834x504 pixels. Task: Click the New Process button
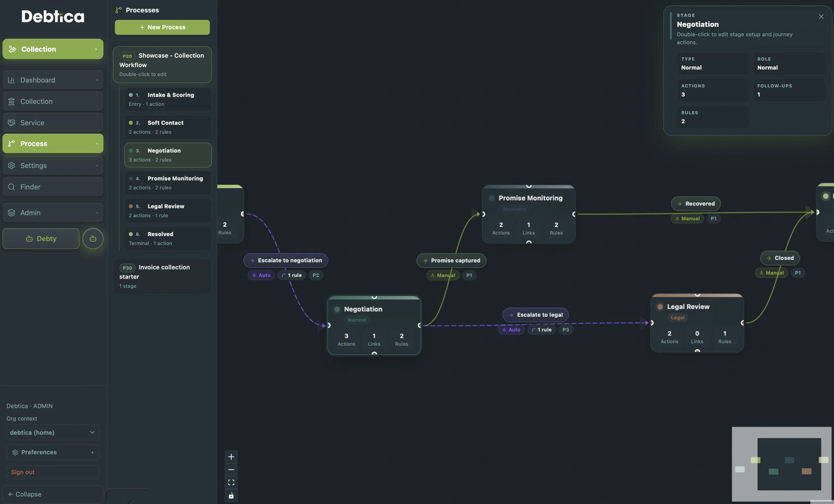[162, 27]
